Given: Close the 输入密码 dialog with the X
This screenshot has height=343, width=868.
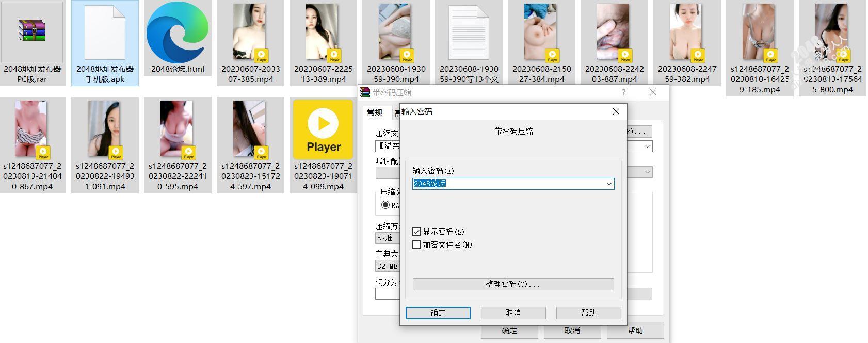Looking at the screenshot, I should pos(616,112).
